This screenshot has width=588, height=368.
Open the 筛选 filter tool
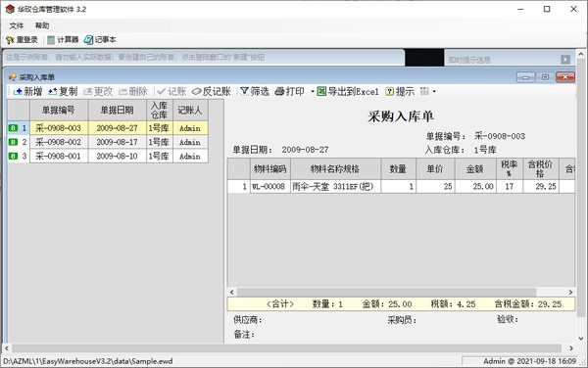(x=255, y=91)
